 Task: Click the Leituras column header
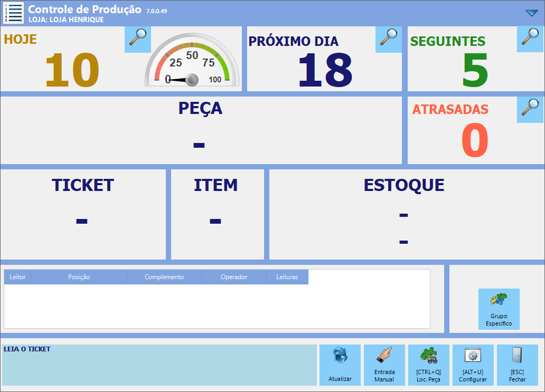click(287, 277)
